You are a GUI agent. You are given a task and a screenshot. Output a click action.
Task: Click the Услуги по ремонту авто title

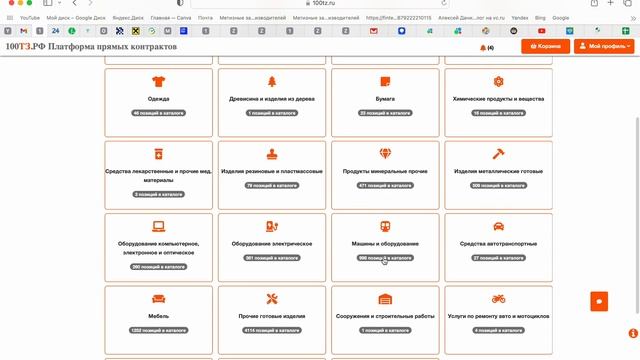pos(498,316)
